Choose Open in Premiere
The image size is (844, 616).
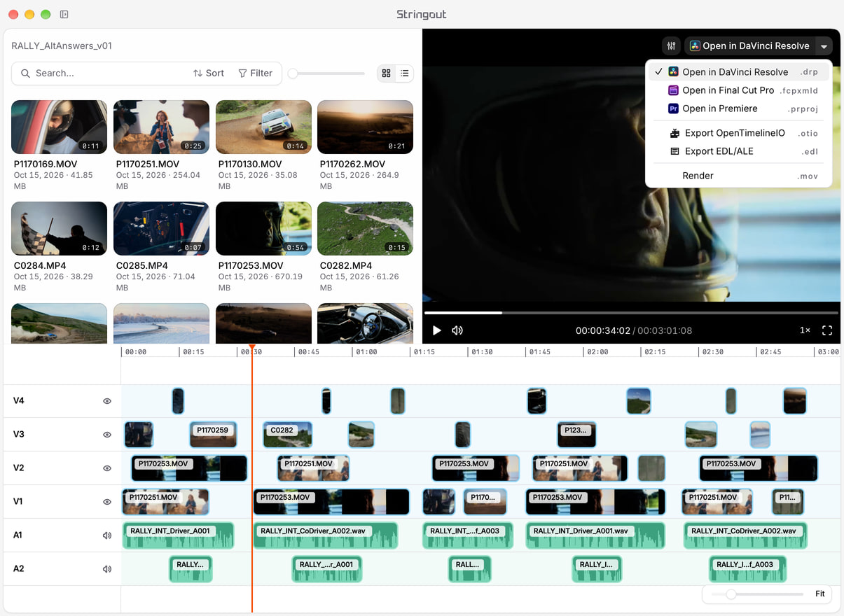[x=739, y=108]
